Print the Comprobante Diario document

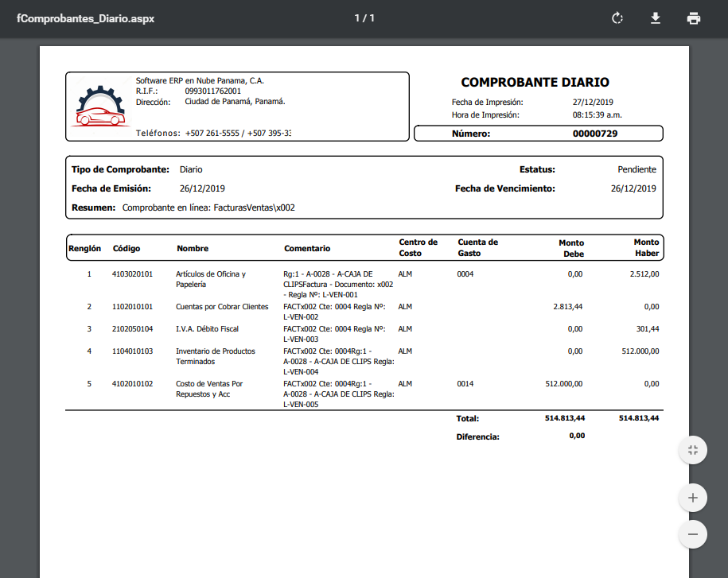click(694, 18)
